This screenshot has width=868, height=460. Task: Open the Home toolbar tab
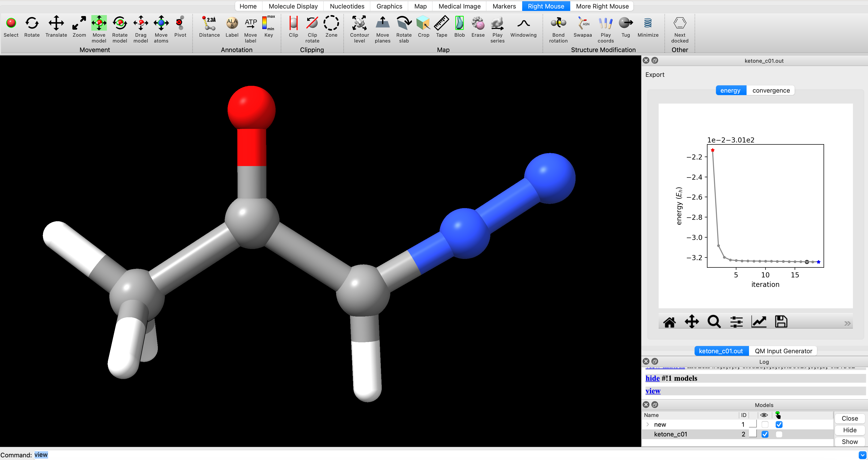(248, 6)
